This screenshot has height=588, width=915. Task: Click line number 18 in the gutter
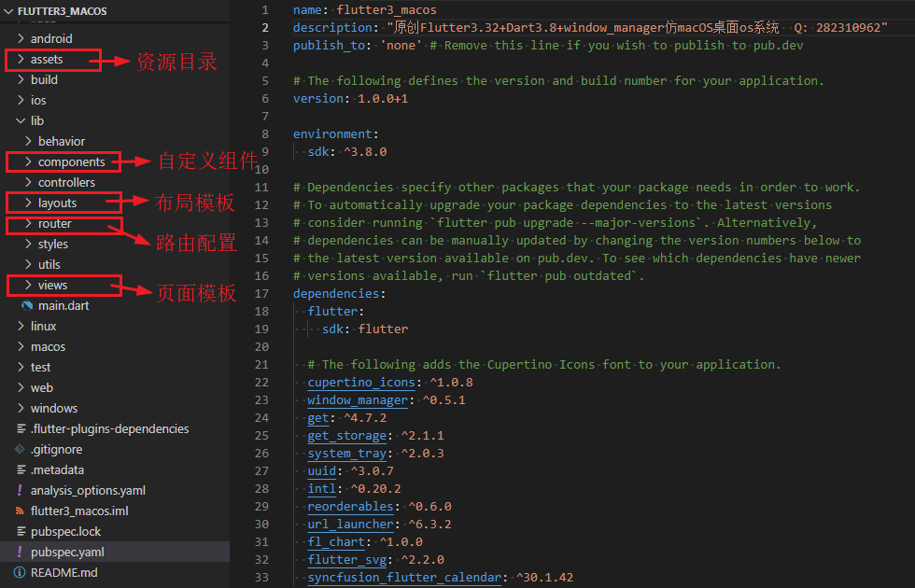[x=260, y=311]
